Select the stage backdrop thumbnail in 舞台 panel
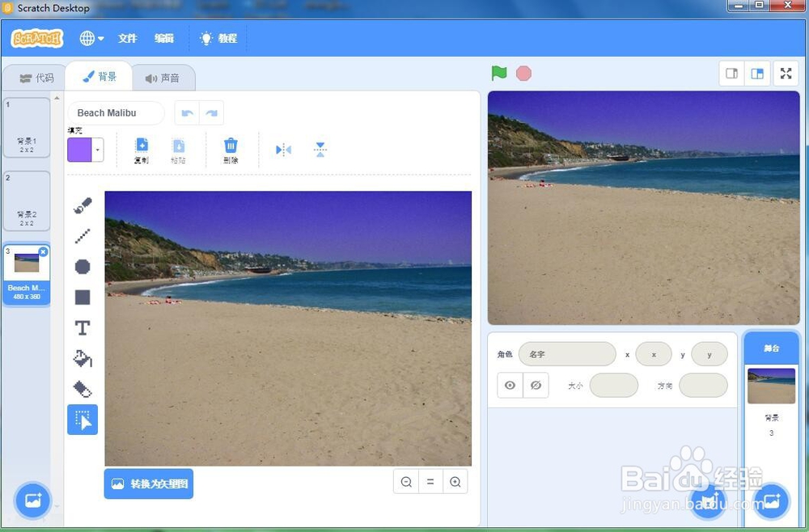 pos(771,386)
